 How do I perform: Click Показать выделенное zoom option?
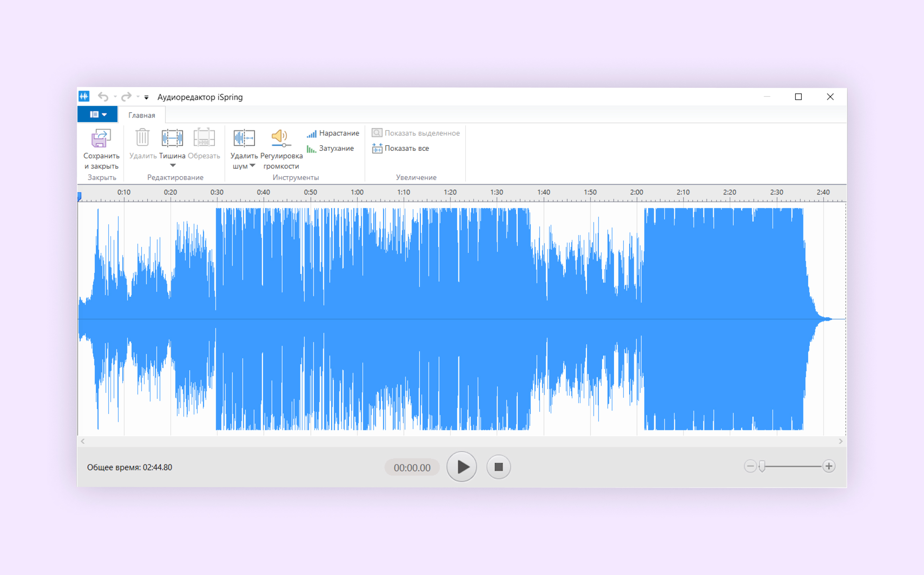point(415,133)
